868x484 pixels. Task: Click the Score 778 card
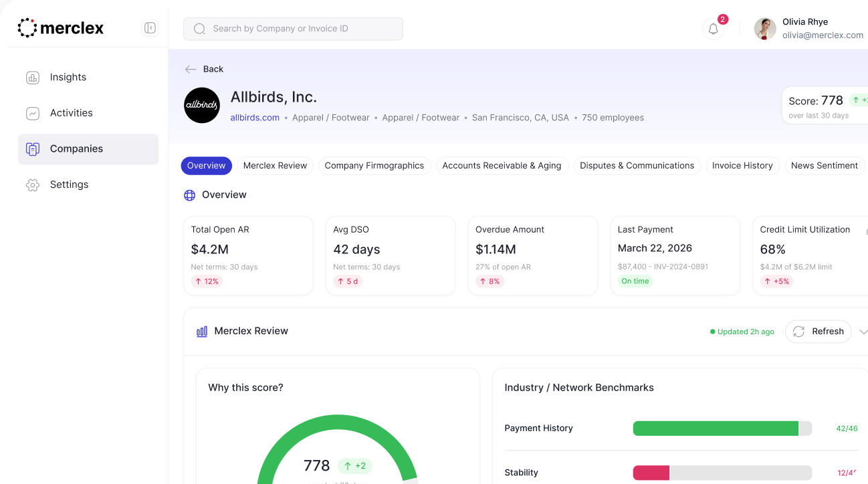click(x=825, y=106)
